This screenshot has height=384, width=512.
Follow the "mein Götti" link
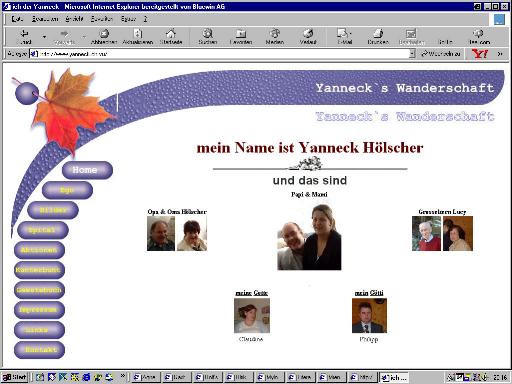(x=369, y=293)
